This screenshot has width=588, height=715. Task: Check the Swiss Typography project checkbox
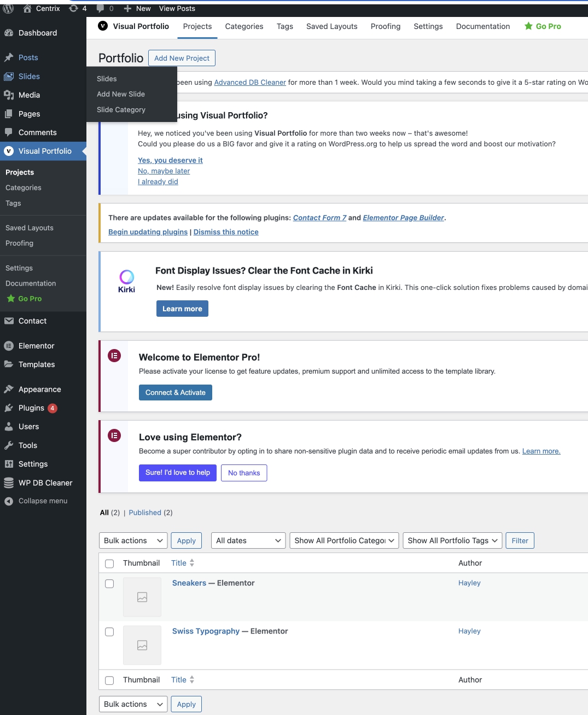109,632
